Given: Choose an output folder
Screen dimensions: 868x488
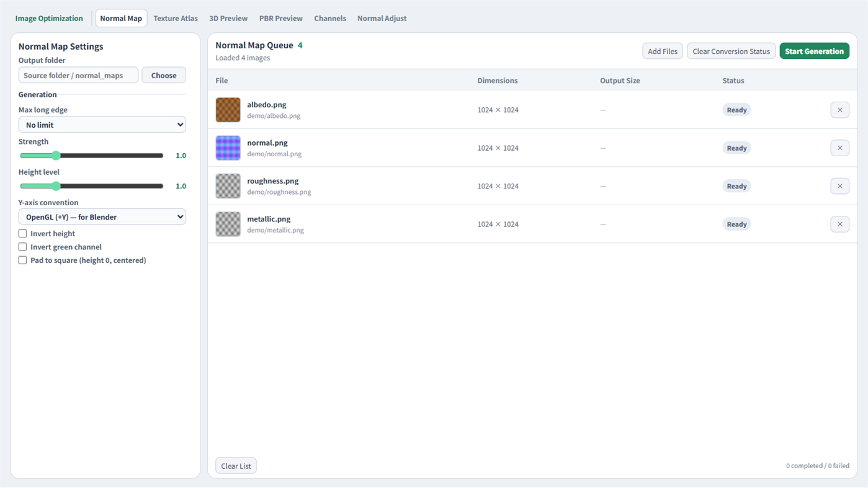Looking at the screenshot, I should click(164, 75).
